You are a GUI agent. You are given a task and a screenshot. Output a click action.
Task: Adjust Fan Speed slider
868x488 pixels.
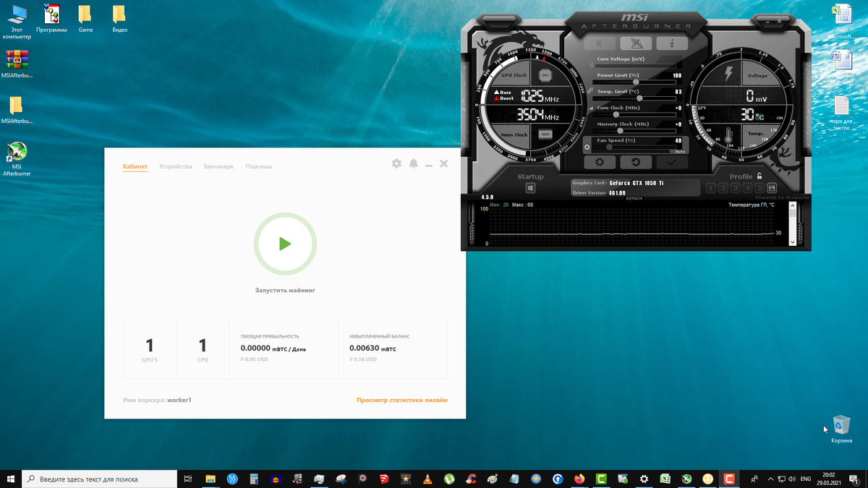click(634, 147)
